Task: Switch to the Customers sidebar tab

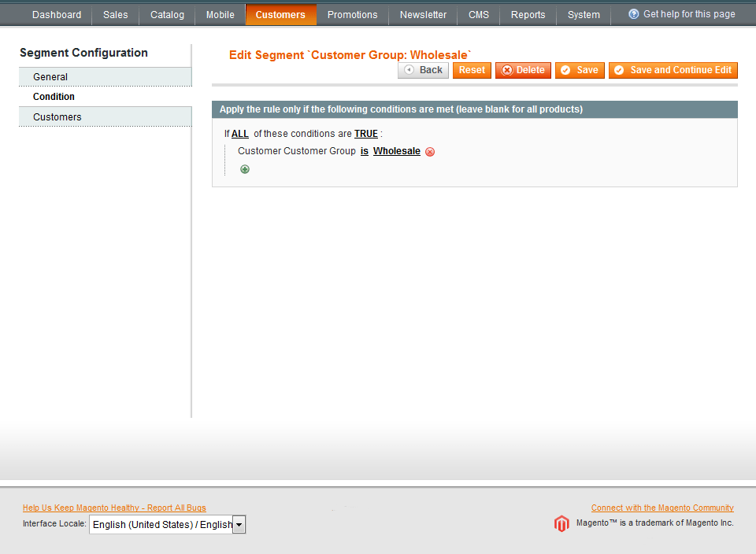Action: point(105,117)
